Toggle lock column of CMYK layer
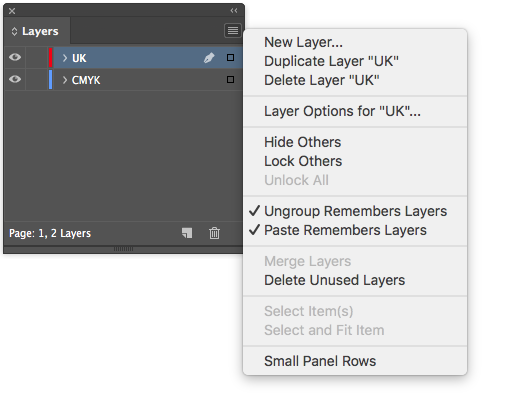The height and width of the screenshot is (412, 505). pyautogui.click(x=36, y=80)
